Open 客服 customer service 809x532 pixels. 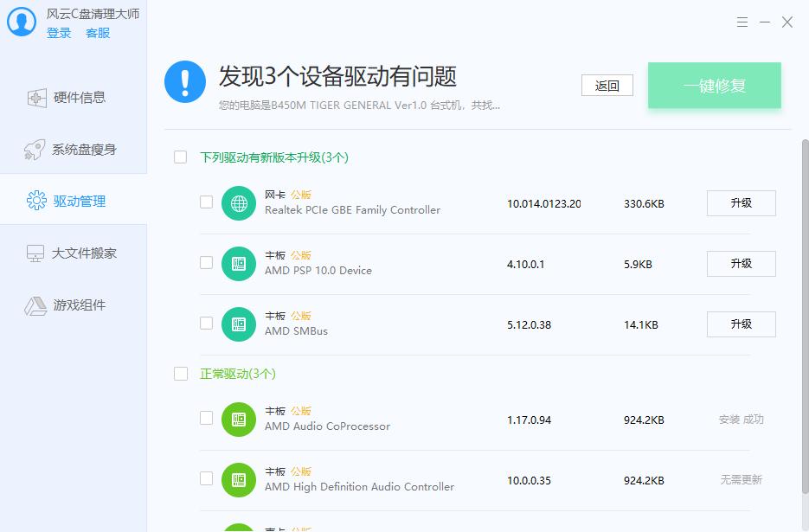coord(98,33)
